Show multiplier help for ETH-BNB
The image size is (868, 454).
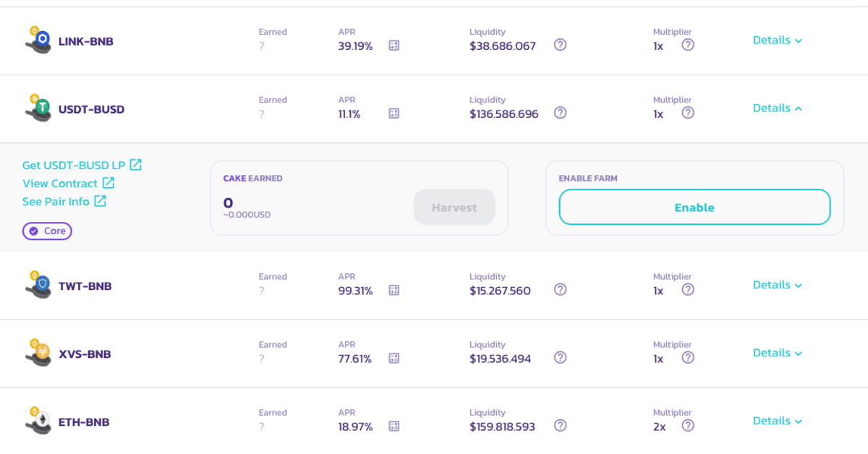(x=688, y=425)
